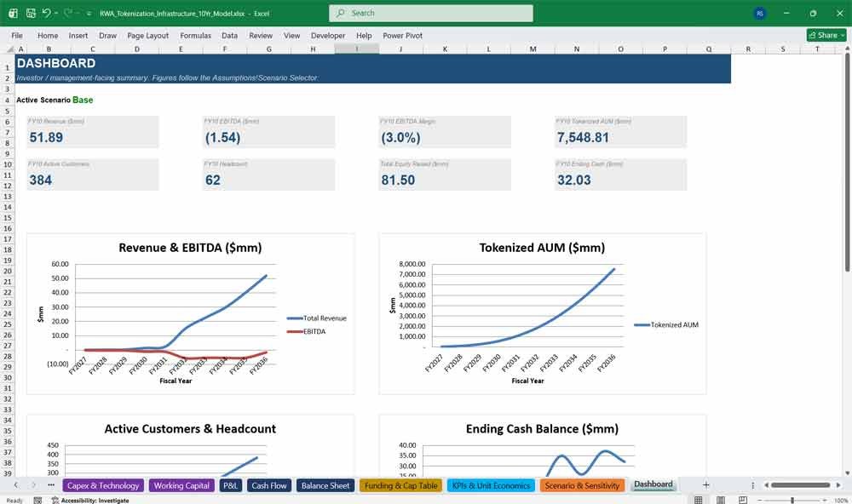The width and height of the screenshot is (852, 504).
Task: Click the FY10 Revenue value 51.89
Action: pyautogui.click(x=46, y=137)
